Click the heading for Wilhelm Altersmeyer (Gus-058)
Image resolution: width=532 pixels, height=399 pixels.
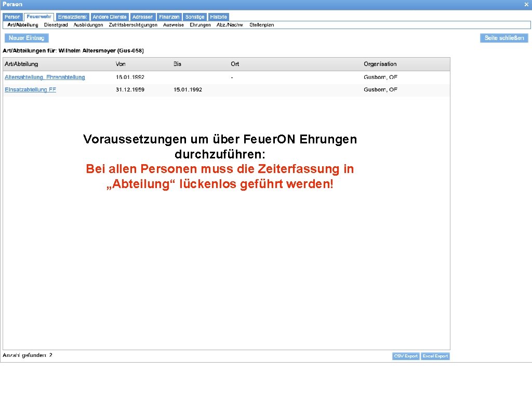click(x=73, y=51)
